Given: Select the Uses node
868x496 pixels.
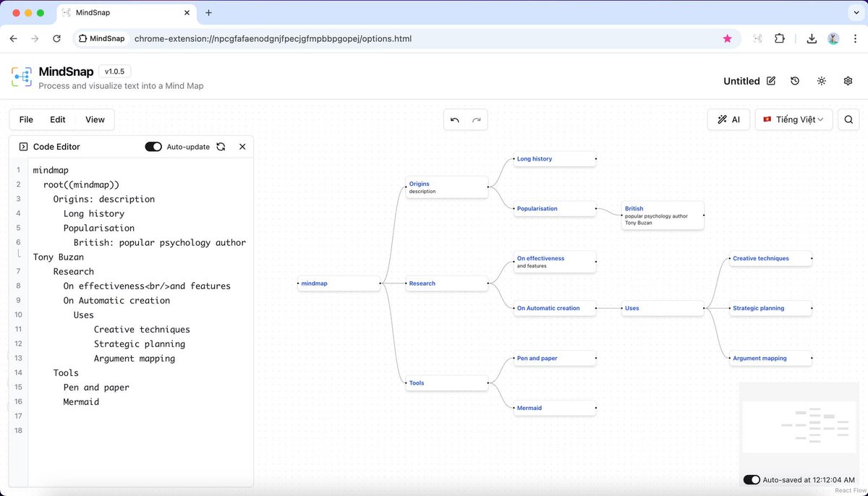Looking at the screenshot, I should click(x=663, y=308).
